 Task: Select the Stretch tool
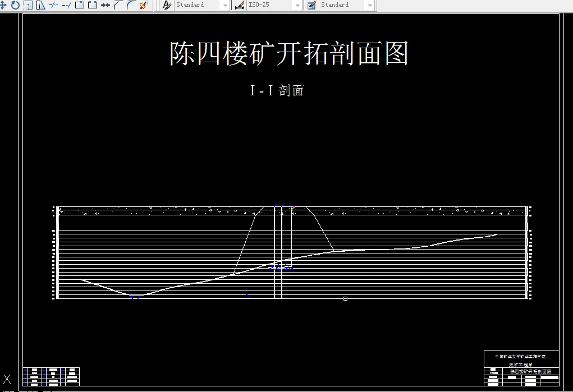click(40, 6)
